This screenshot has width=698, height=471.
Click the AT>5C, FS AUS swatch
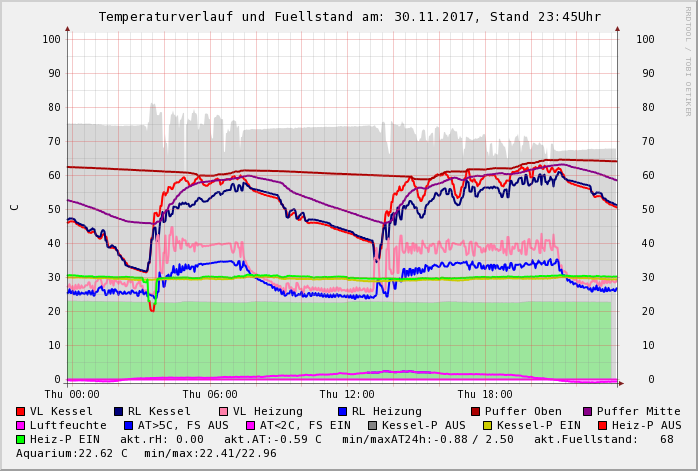coord(129,425)
